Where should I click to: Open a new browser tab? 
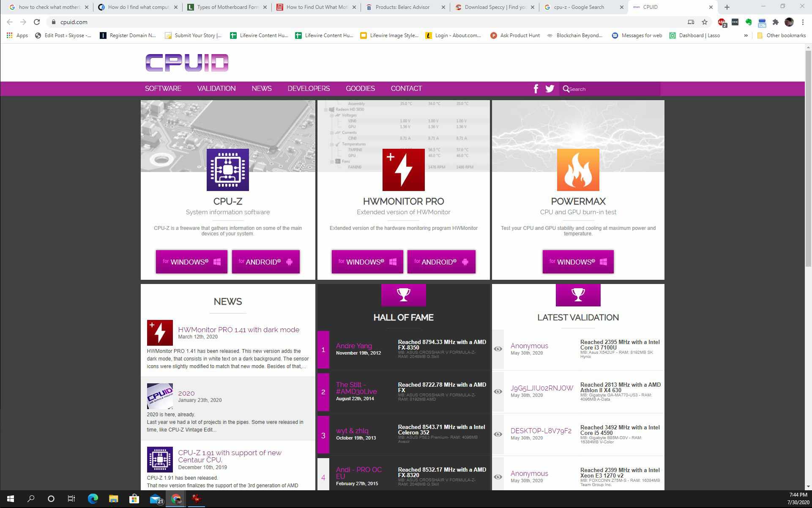click(727, 7)
